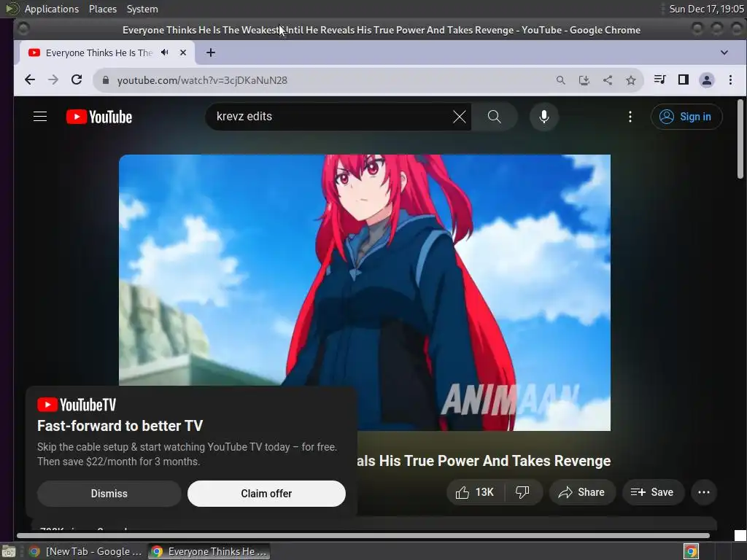Click the page vertical scrollbar

click(x=740, y=139)
